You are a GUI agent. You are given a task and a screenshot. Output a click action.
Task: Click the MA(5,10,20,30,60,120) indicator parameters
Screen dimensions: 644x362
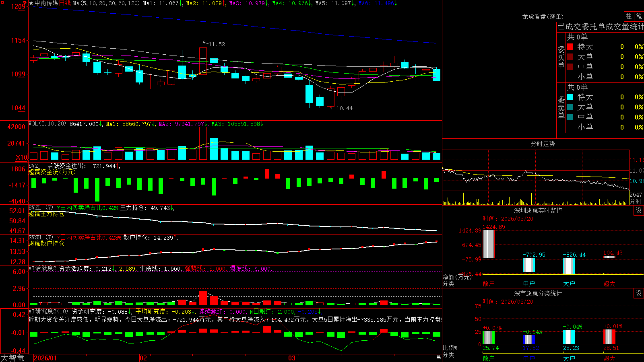pyautogui.click(x=106, y=3)
